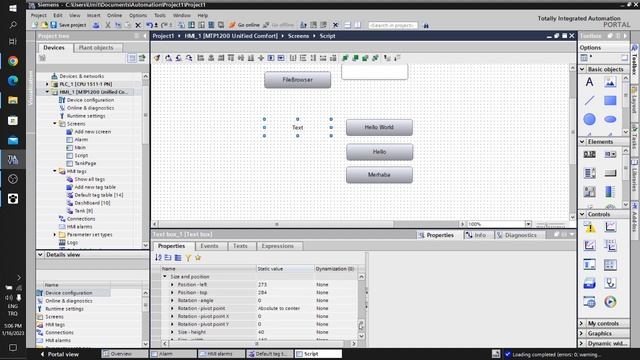Select the Button element in toolbox
Screen dimensions: 640x360
[x=610, y=173]
